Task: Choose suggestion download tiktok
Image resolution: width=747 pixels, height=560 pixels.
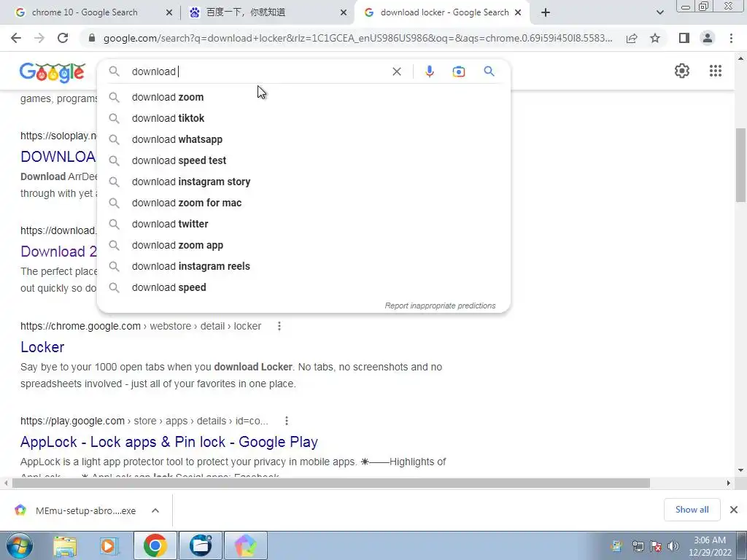Action: (303, 118)
